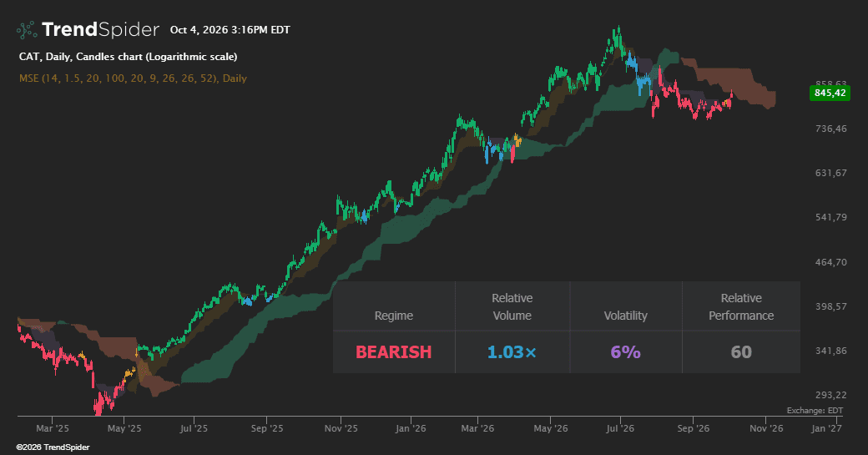Click the 1.03× relative volume value

(x=512, y=352)
